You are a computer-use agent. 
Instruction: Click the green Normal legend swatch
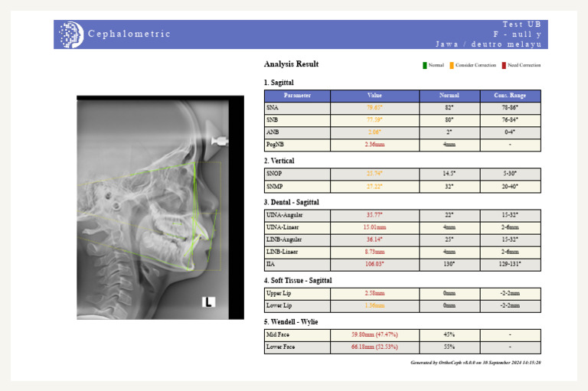point(424,65)
